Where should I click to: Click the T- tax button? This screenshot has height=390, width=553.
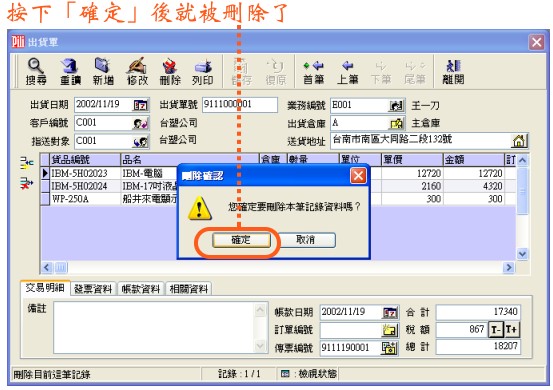click(496, 330)
